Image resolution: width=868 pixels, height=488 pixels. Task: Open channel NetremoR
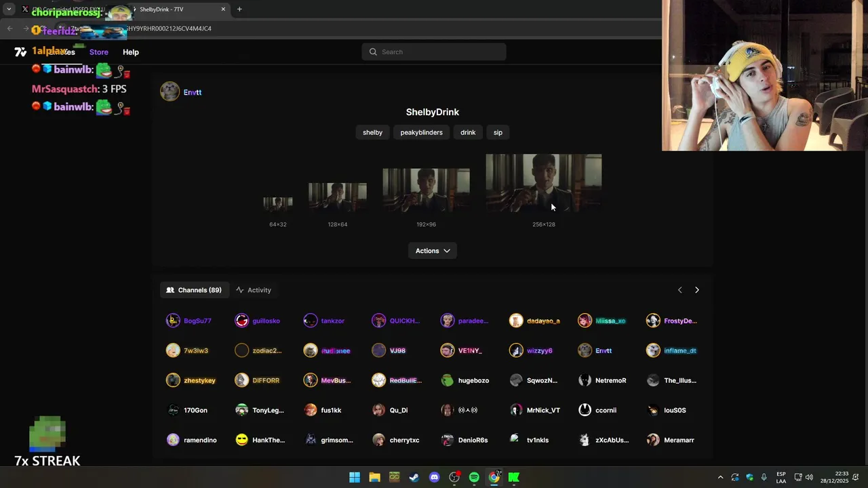[x=602, y=380]
